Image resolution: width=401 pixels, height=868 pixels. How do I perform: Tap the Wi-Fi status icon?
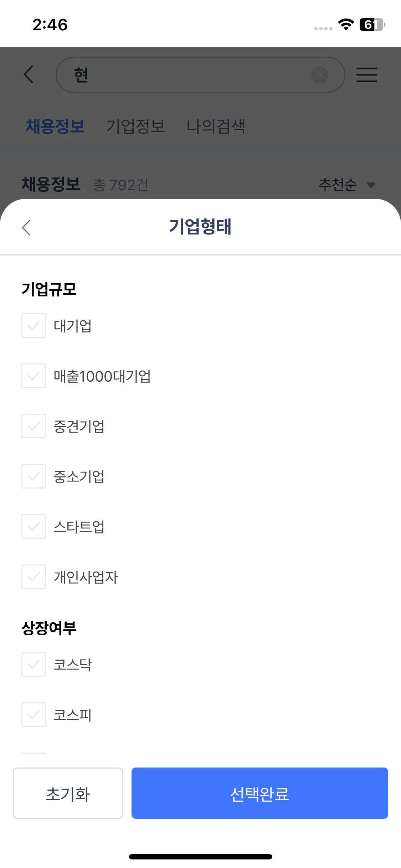[x=346, y=25]
